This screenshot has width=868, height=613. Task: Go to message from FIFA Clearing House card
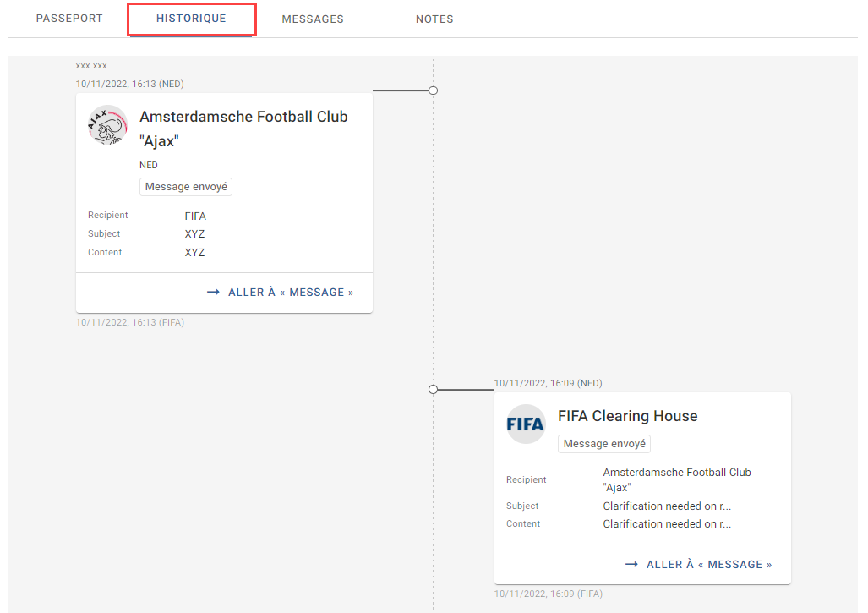click(699, 564)
